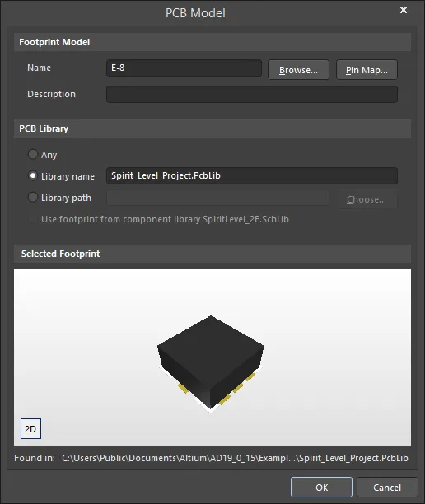Image resolution: width=425 pixels, height=504 pixels.
Task: Click the Library path text field
Action: pyautogui.click(x=217, y=198)
